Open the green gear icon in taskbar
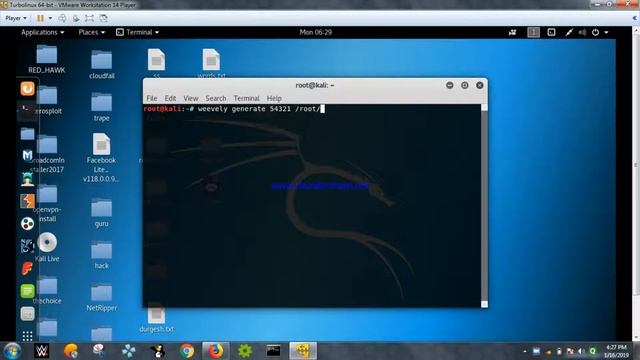 pos(245,351)
